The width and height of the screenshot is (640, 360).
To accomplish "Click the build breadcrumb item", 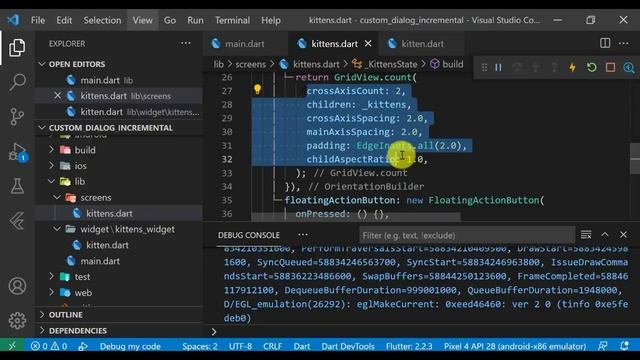I will point(452,64).
